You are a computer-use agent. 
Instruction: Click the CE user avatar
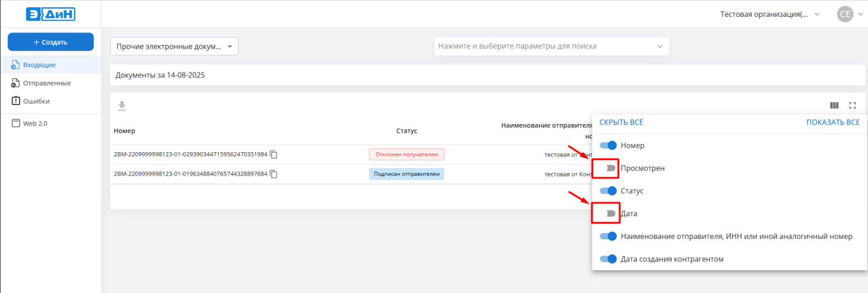(845, 14)
